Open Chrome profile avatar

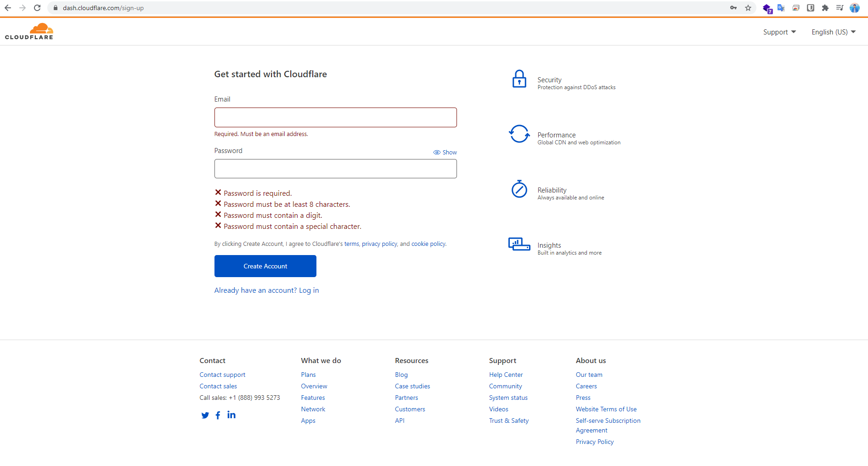(855, 8)
